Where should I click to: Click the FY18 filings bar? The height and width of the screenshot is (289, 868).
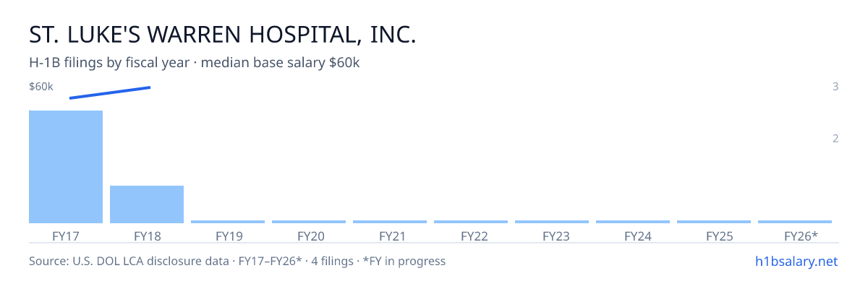point(147,204)
